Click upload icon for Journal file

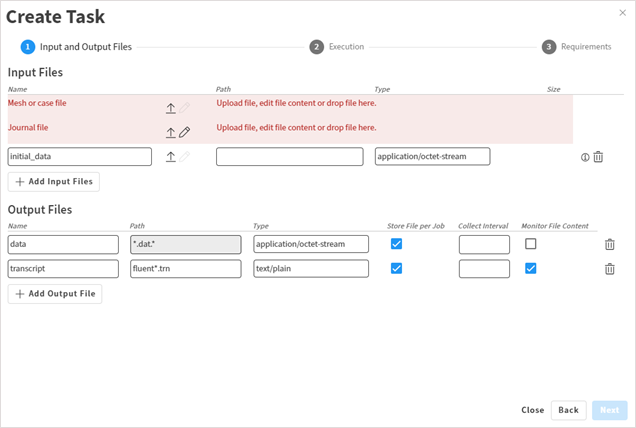(x=171, y=132)
